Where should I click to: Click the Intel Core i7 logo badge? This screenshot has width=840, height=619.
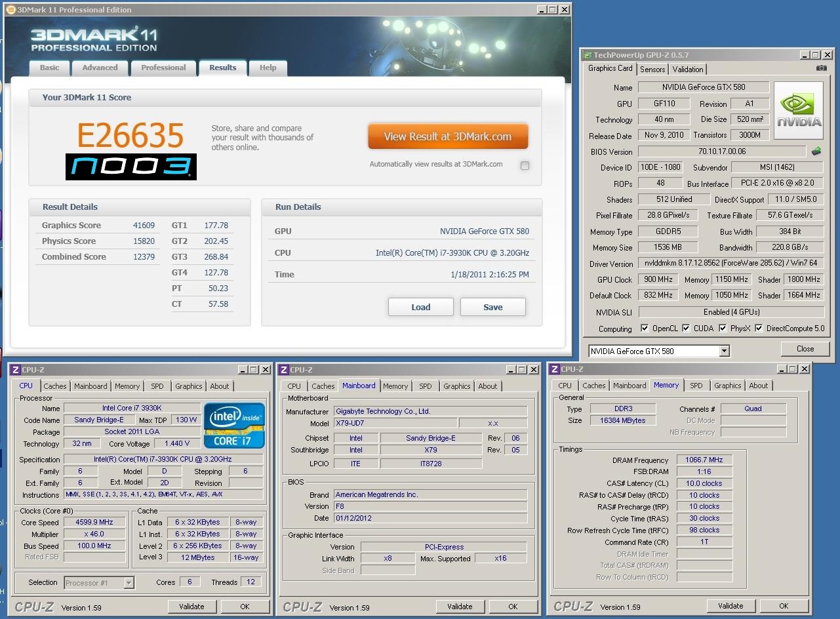234,425
